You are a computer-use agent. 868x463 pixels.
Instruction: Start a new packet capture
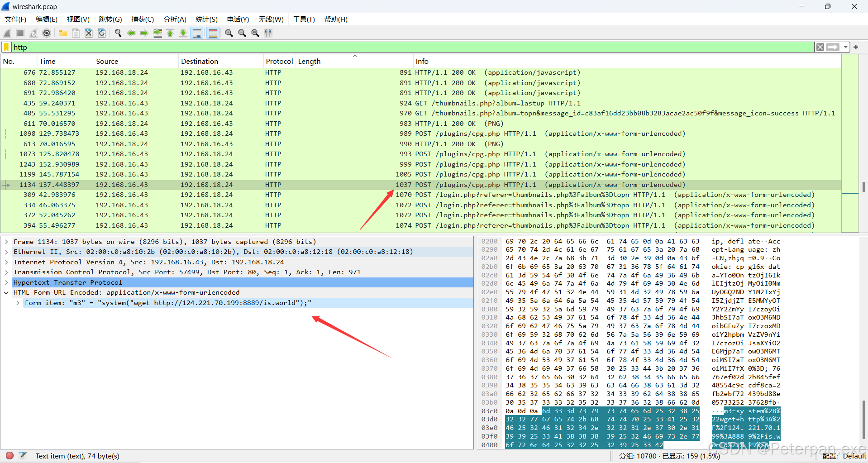7,33
